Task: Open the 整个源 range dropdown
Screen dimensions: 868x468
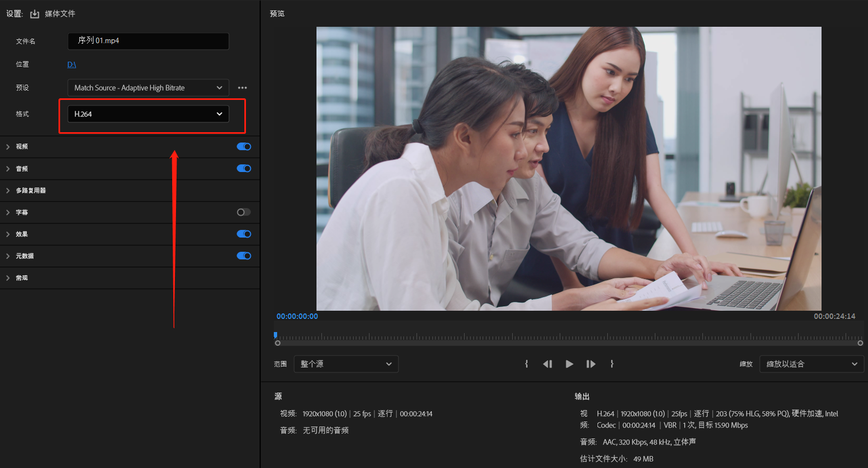Action: [346, 364]
